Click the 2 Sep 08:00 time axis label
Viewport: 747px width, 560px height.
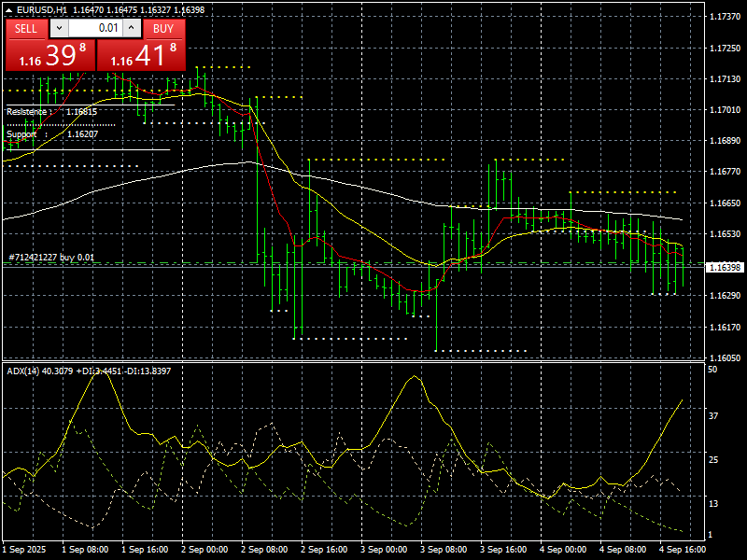[264, 550]
